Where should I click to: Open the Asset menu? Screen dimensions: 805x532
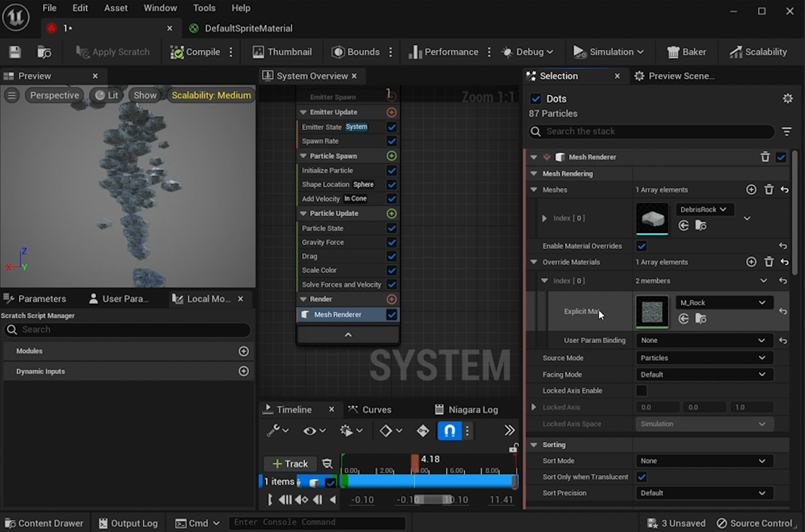pyautogui.click(x=115, y=8)
